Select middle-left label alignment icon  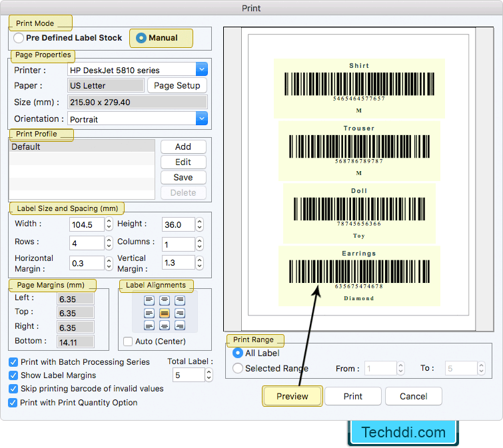click(x=149, y=313)
